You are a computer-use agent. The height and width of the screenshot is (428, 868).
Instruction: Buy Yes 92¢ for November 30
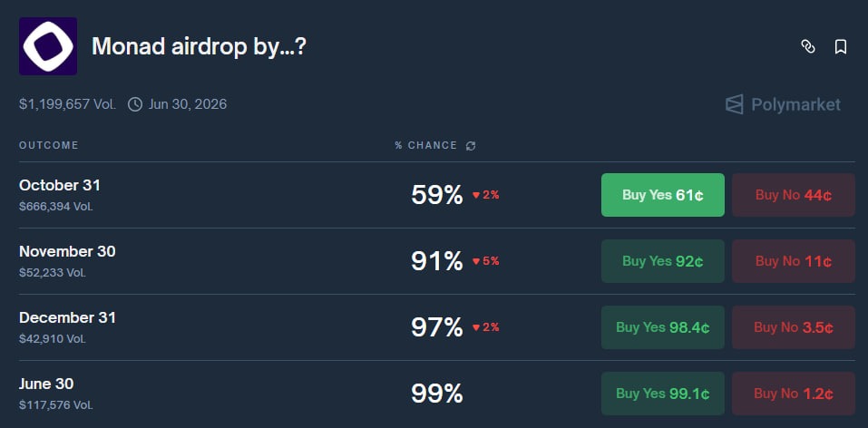tap(662, 261)
